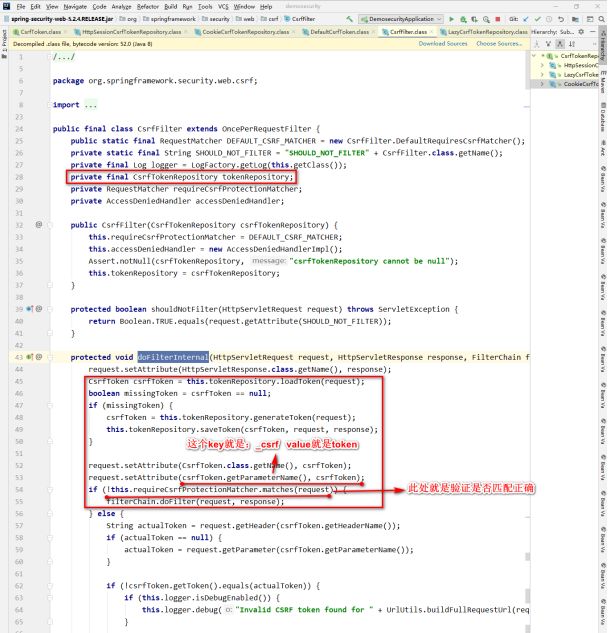This screenshot has height=633, width=609.
Task: Click the highlighted doFilterInternal method name
Action: pos(173,357)
